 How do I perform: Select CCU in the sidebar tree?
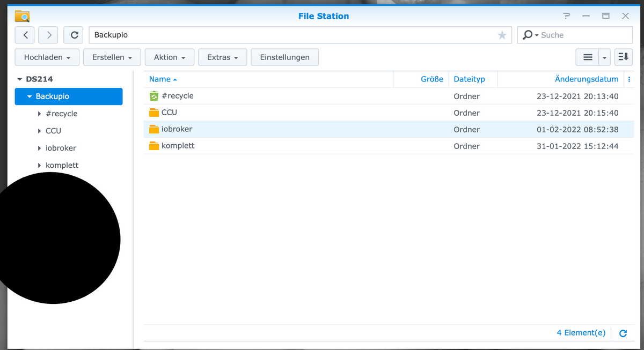53,131
